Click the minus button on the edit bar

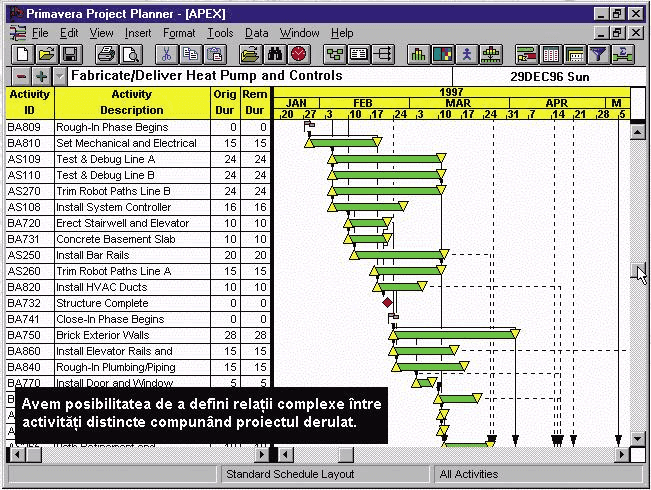click(x=21, y=76)
